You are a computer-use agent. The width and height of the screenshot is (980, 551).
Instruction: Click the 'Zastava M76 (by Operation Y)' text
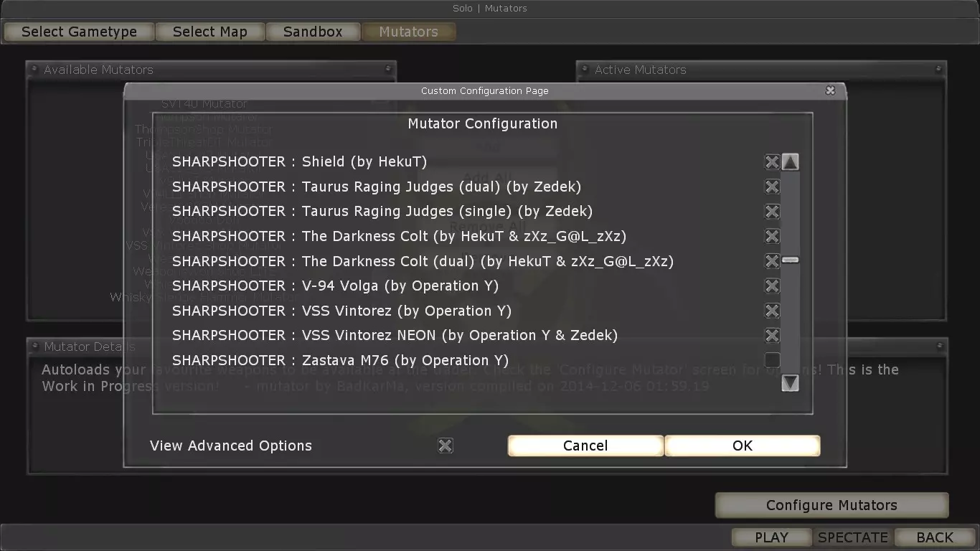(405, 360)
